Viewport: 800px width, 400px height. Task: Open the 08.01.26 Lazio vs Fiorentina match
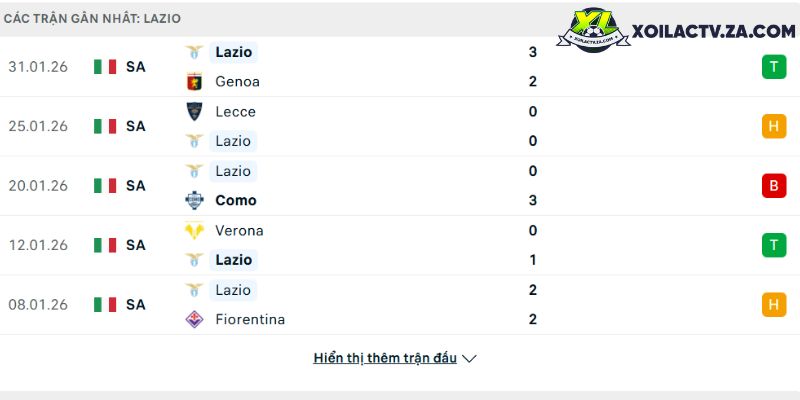pos(400,305)
